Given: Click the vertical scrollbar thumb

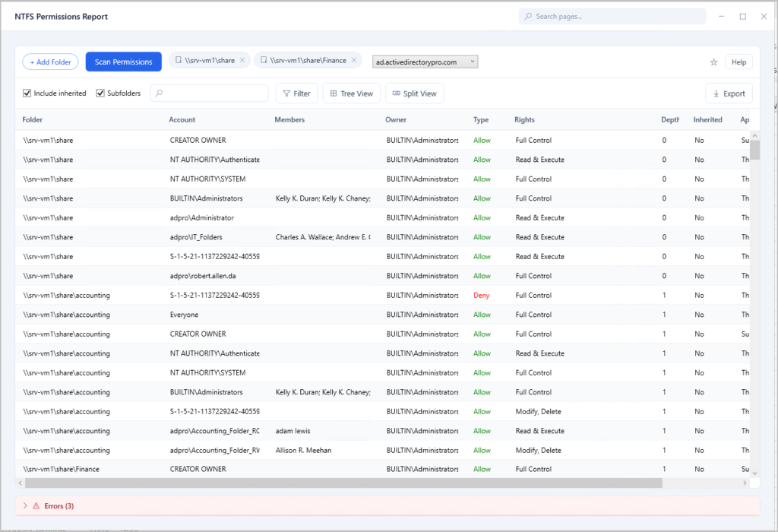Looking at the screenshot, I should [754, 150].
